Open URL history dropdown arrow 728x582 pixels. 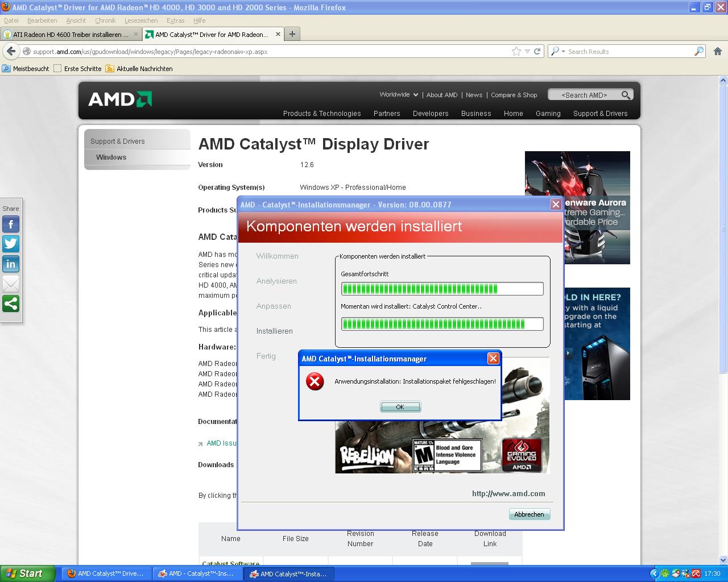click(x=527, y=51)
